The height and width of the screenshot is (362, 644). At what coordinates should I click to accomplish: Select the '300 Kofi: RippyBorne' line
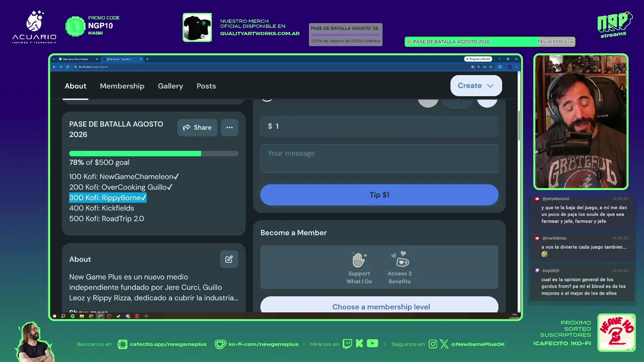[x=108, y=198]
